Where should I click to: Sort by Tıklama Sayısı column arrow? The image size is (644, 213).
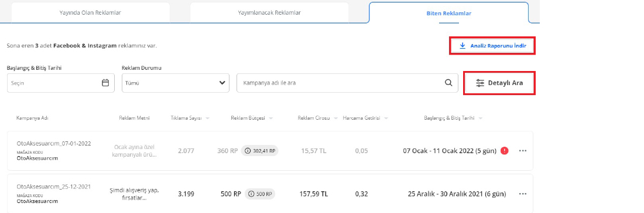(x=207, y=119)
